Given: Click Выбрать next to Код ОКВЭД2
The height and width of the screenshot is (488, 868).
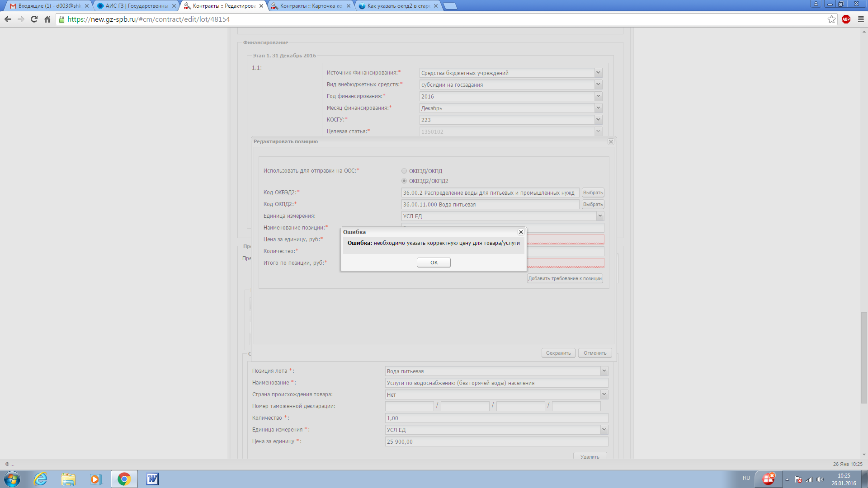Looking at the screenshot, I should (593, 192).
